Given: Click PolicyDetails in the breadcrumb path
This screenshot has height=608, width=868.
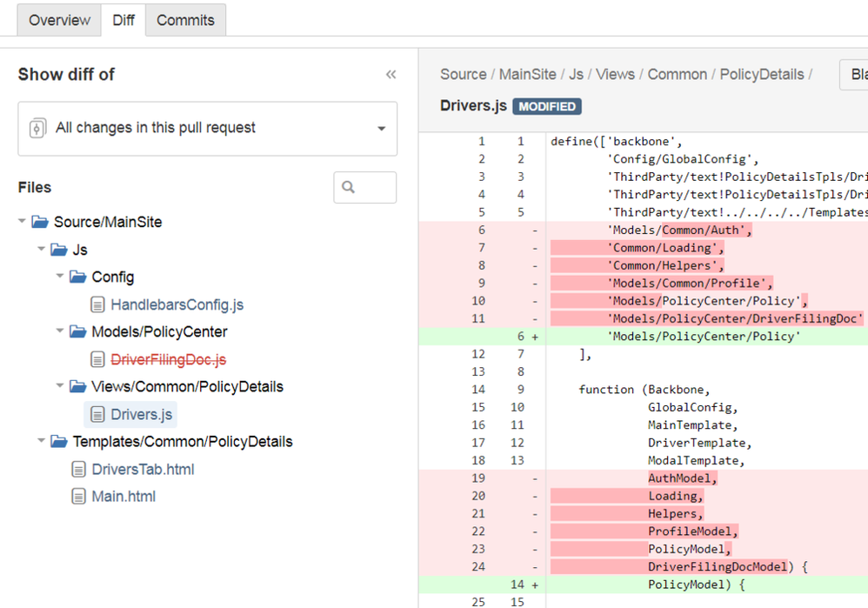Looking at the screenshot, I should point(762,75).
